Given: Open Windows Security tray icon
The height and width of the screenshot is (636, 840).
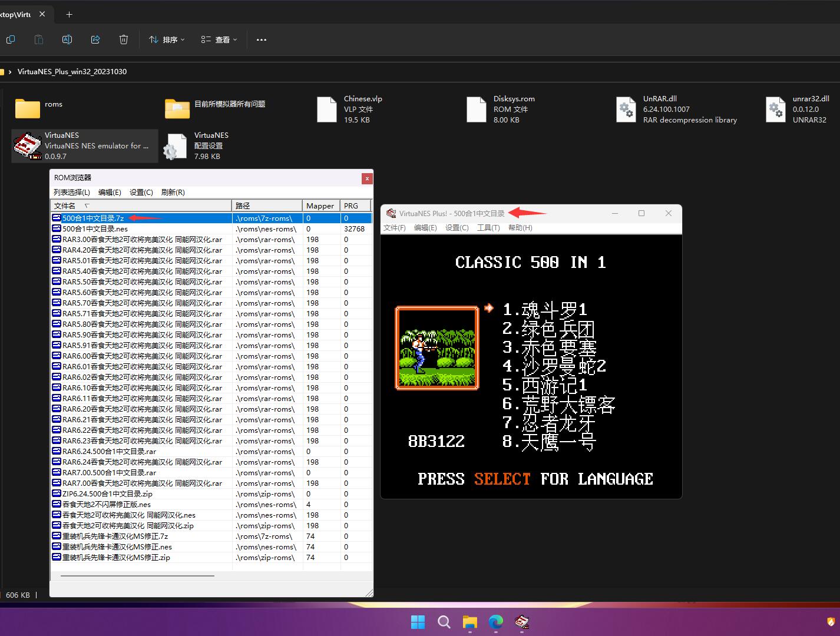Looking at the screenshot, I should pos(831,622).
